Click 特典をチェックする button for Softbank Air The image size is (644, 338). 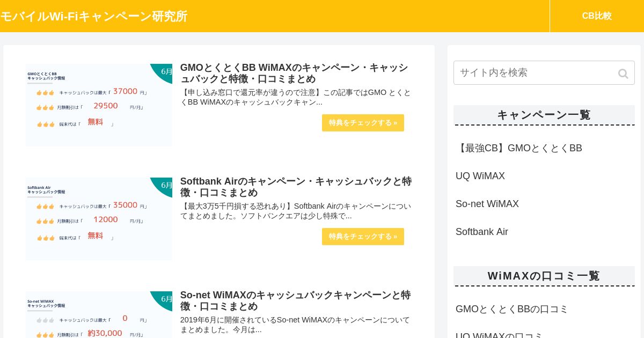click(363, 237)
